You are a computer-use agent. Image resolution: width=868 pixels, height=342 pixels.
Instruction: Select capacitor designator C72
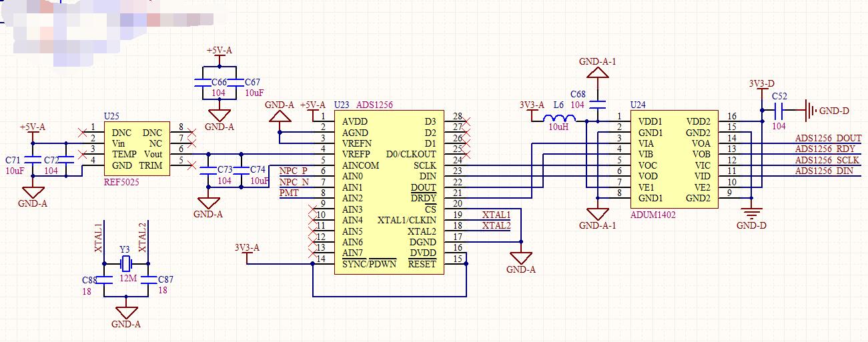(51, 161)
